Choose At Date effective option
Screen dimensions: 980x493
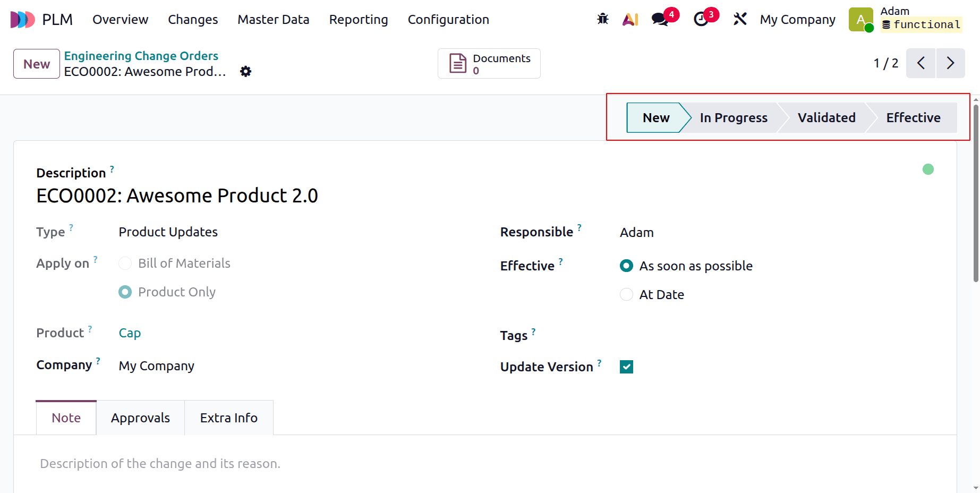(x=626, y=294)
